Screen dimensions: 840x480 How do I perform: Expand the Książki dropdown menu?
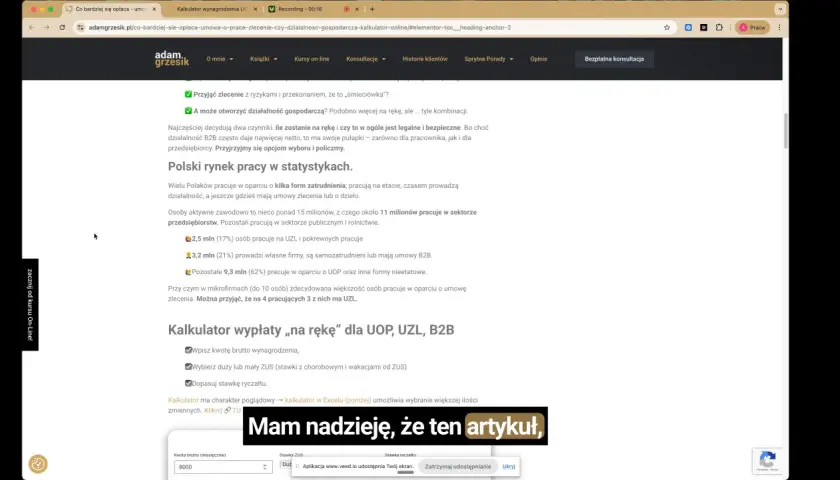pyautogui.click(x=264, y=59)
